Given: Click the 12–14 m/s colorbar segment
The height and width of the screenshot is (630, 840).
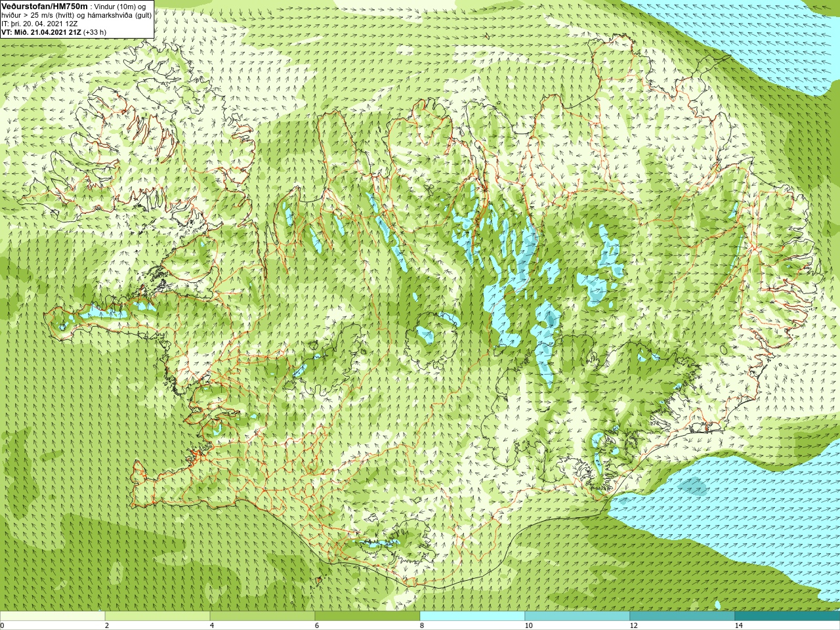Looking at the screenshot, I should pos(682,616).
